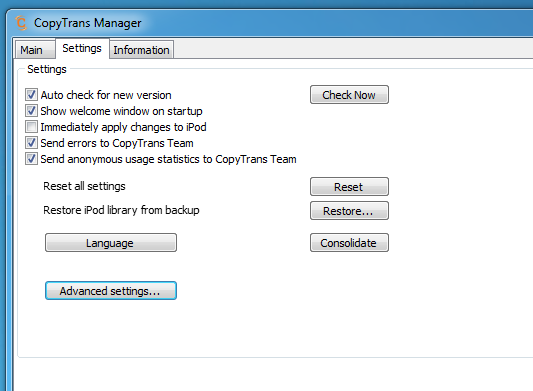This screenshot has width=533, height=391.
Task: Select the Settings tab
Action: (82, 48)
